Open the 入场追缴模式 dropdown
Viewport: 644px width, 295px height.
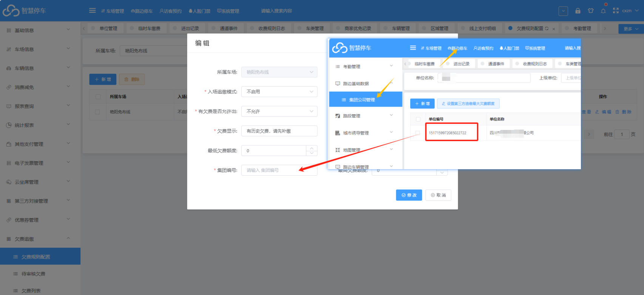click(279, 92)
